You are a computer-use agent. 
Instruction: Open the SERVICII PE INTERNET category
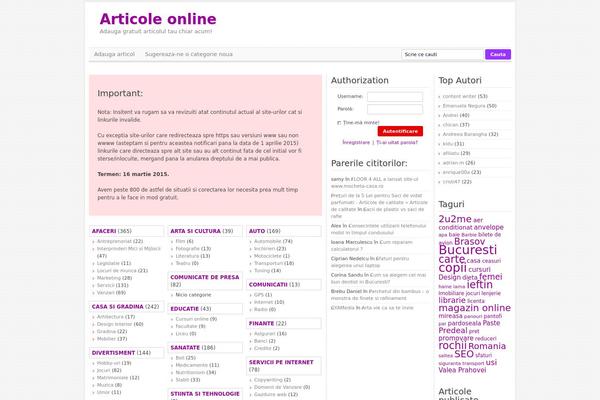[x=281, y=362]
